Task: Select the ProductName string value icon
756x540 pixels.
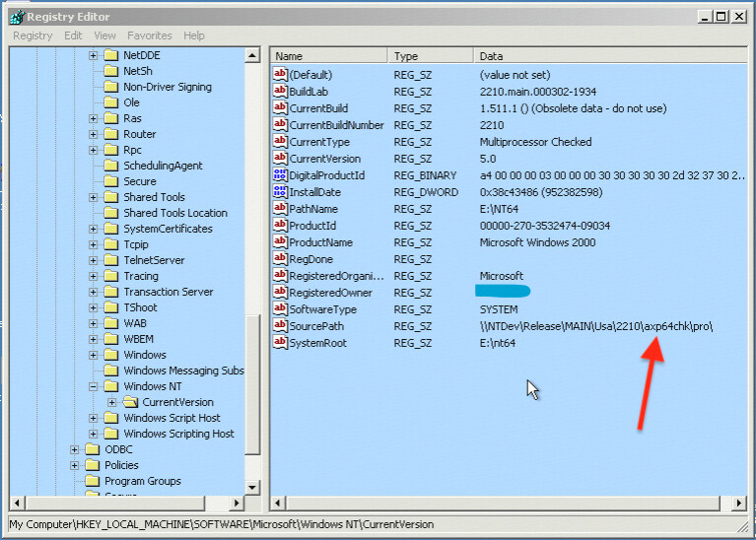Action: pyautogui.click(x=279, y=242)
